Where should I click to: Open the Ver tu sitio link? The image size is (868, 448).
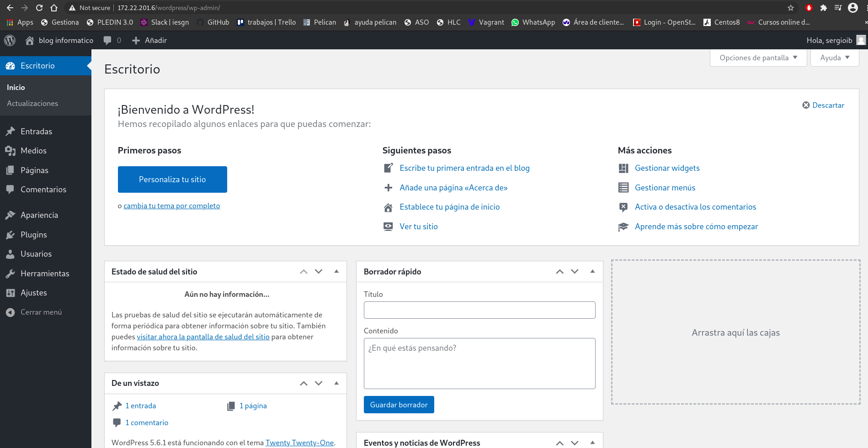pyautogui.click(x=418, y=226)
